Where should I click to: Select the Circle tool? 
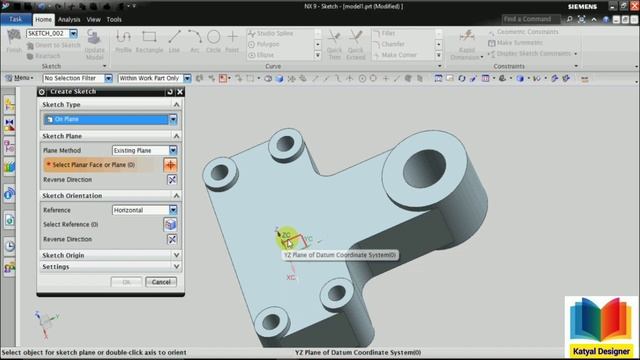click(213, 41)
